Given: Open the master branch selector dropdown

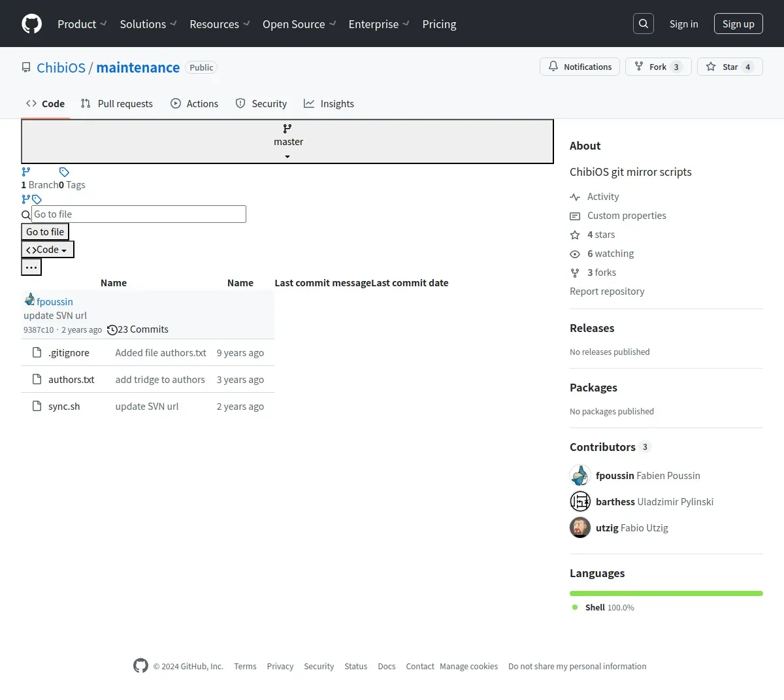Looking at the screenshot, I should coord(287,141).
